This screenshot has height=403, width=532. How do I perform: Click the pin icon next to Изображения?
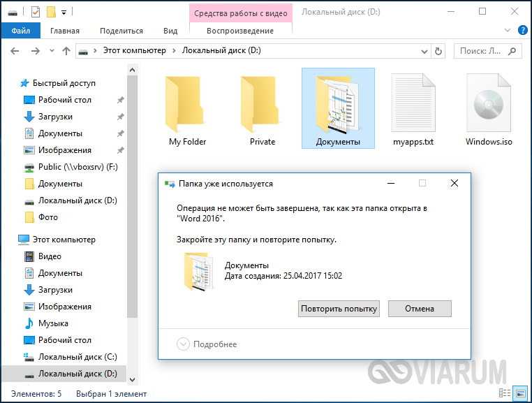pyautogui.click(x=120, y=150)
